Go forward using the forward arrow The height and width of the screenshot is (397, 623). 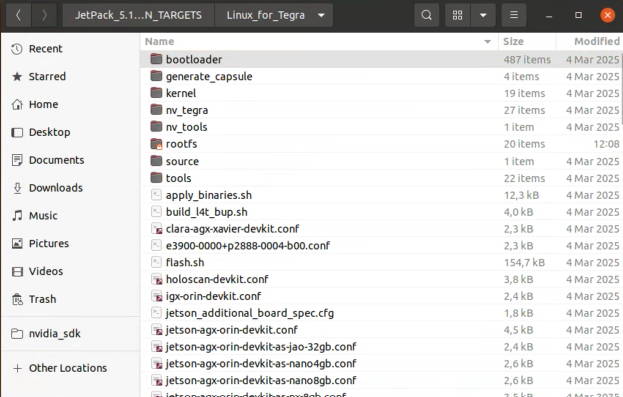pos(44,15)
